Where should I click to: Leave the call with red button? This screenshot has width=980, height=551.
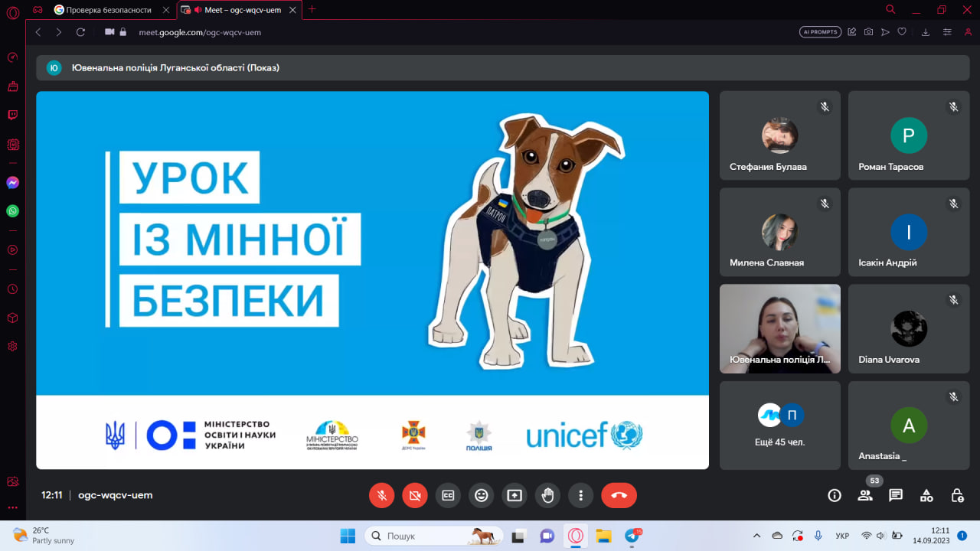(x=619, y=495)
